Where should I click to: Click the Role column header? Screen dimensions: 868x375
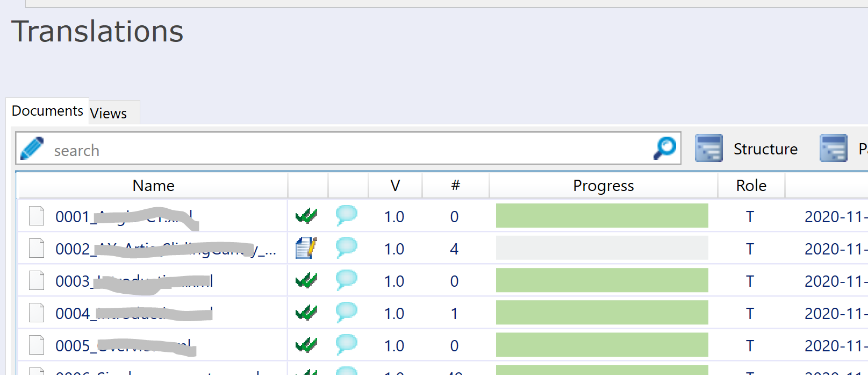pyautogui.click(x=751, y=186)
